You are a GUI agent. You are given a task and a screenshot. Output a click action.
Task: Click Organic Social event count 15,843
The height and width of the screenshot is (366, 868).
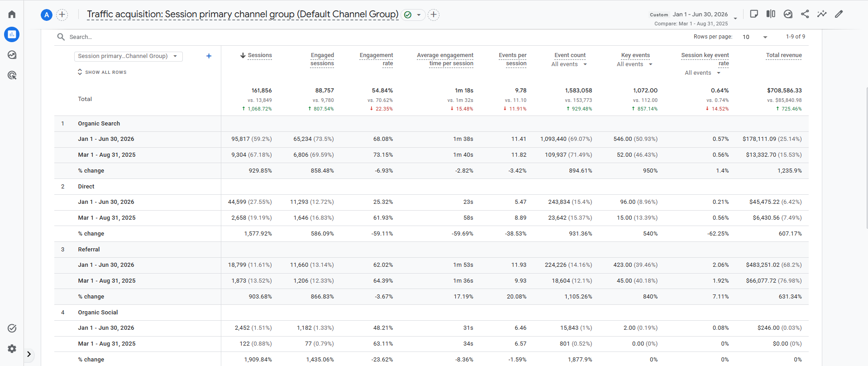point(569,328)
